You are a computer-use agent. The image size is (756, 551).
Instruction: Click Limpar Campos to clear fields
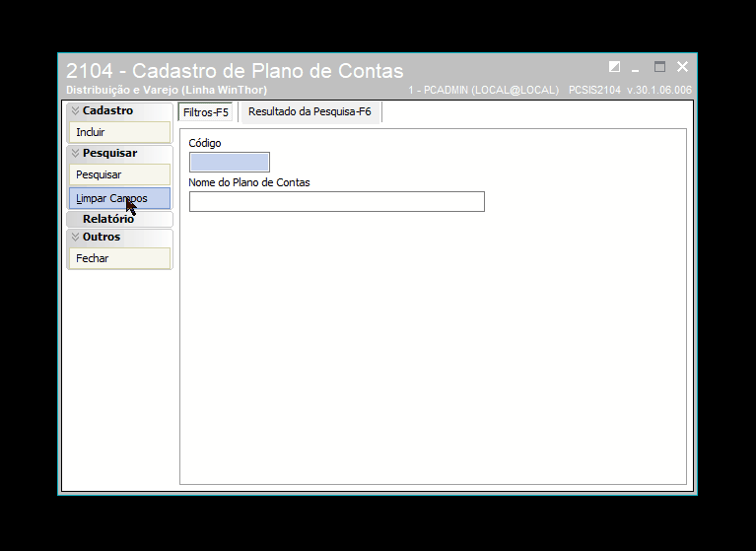119,198
